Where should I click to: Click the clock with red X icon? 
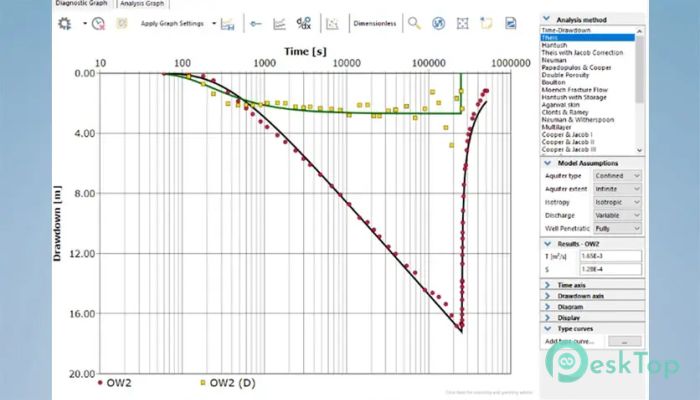pos(98,24)
